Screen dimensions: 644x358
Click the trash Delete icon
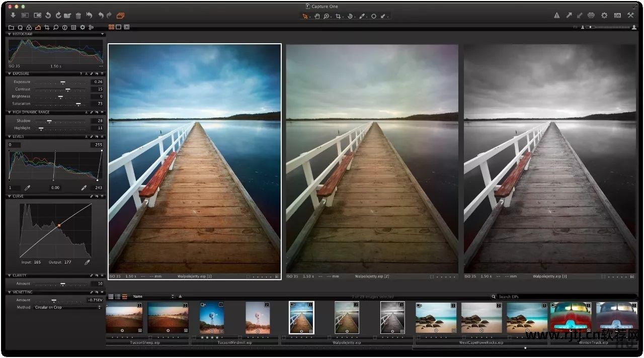click(78, 16)
